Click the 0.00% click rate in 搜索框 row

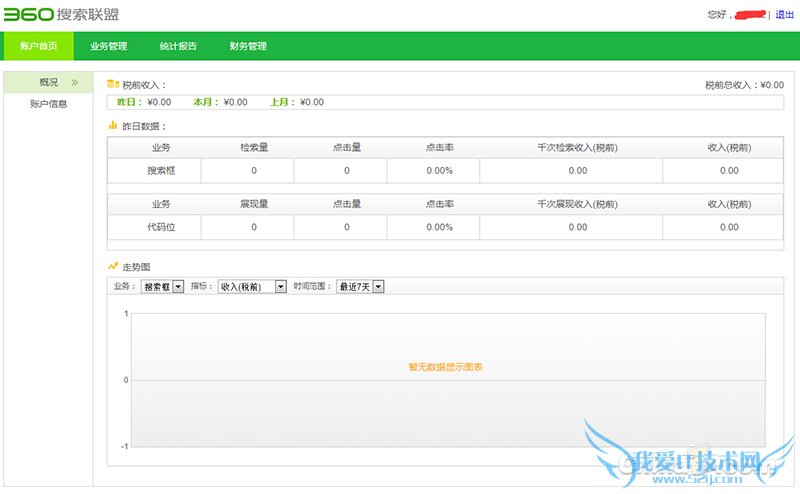[440, 170]
